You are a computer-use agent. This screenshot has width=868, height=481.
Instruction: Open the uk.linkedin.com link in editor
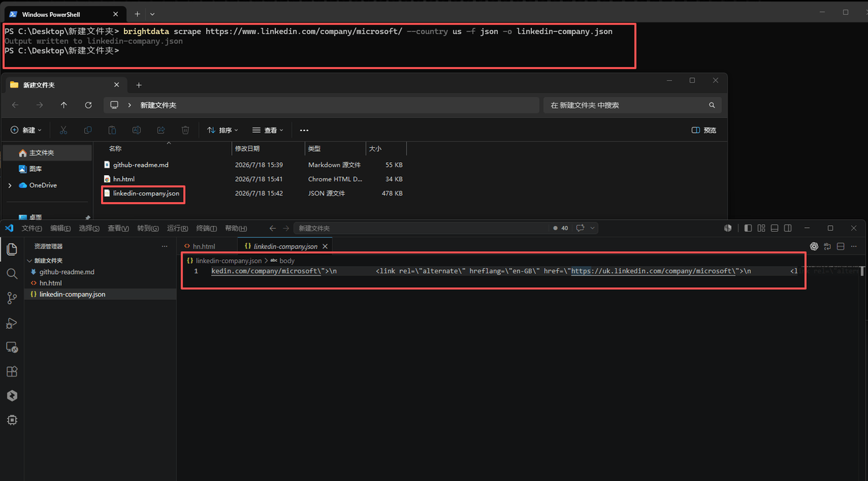pos(652,271)
